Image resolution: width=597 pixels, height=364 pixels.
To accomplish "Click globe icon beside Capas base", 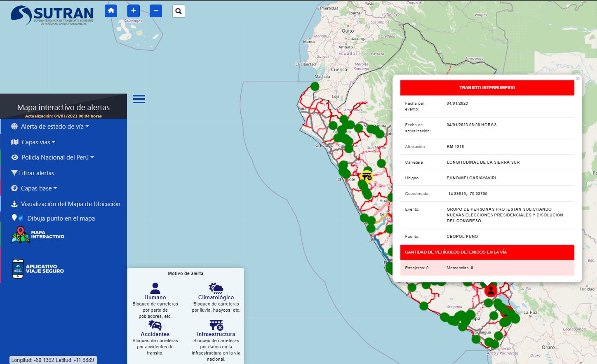I will click(x=14, y=188).
